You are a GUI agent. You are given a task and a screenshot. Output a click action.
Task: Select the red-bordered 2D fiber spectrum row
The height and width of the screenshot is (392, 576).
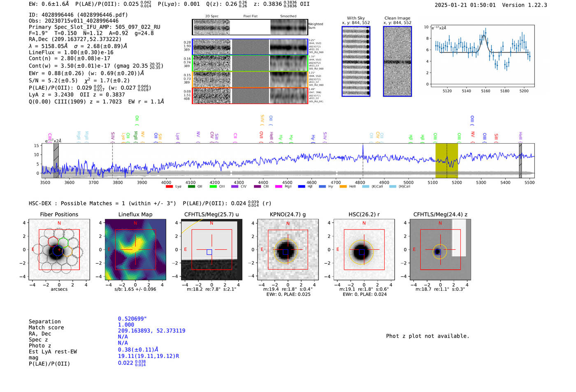250,95
